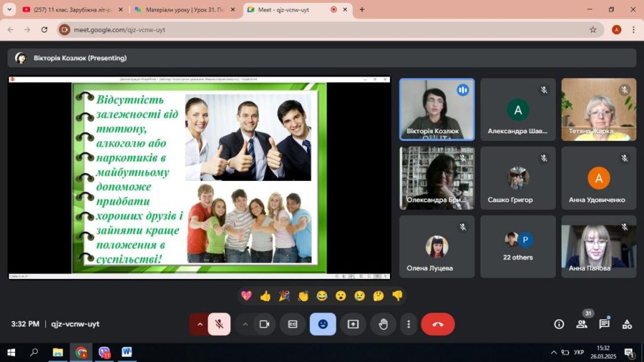Open the three-dot more options menu
Image resolution: width=644 pixels, height=362 pixels.
[x=409, y=324]
